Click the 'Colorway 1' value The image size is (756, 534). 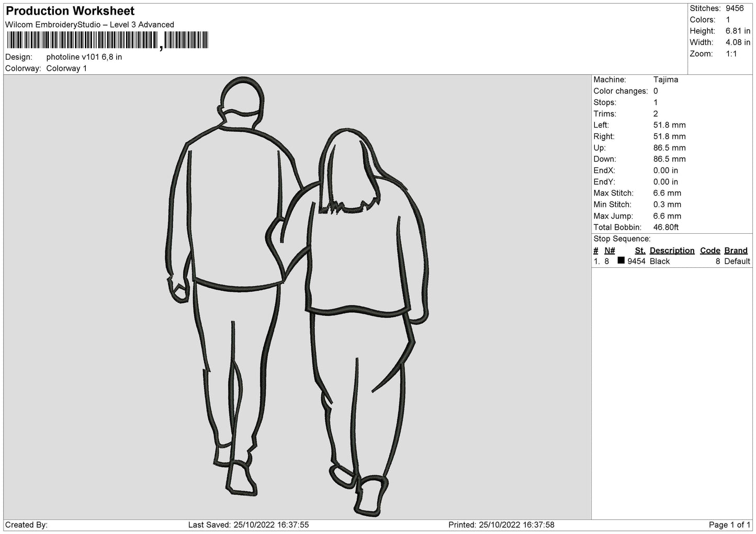[66, 69]
